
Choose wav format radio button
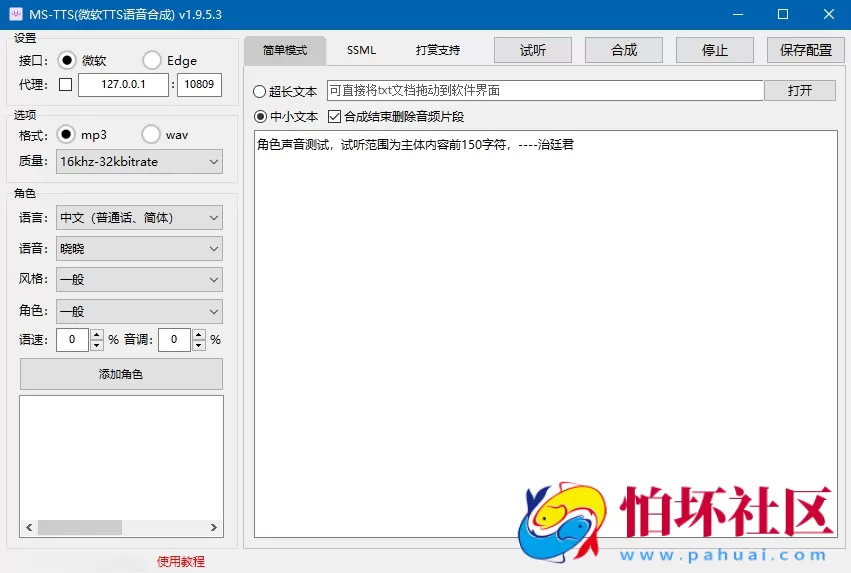click(x=151, y=134)
